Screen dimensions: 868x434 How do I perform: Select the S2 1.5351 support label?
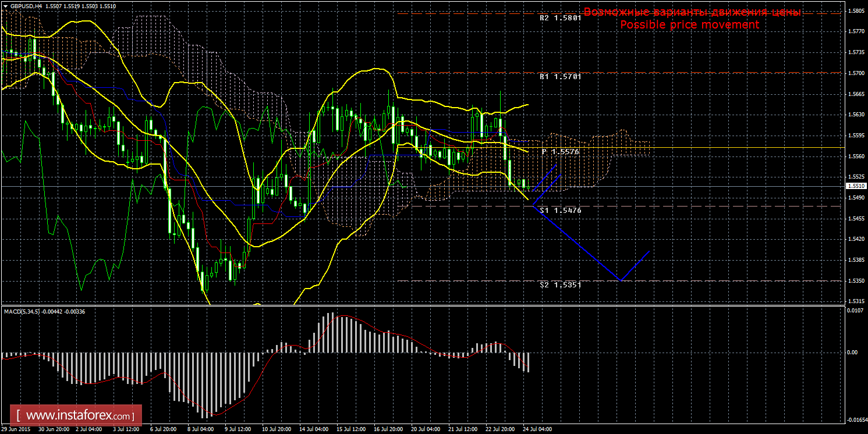(560, 285)
